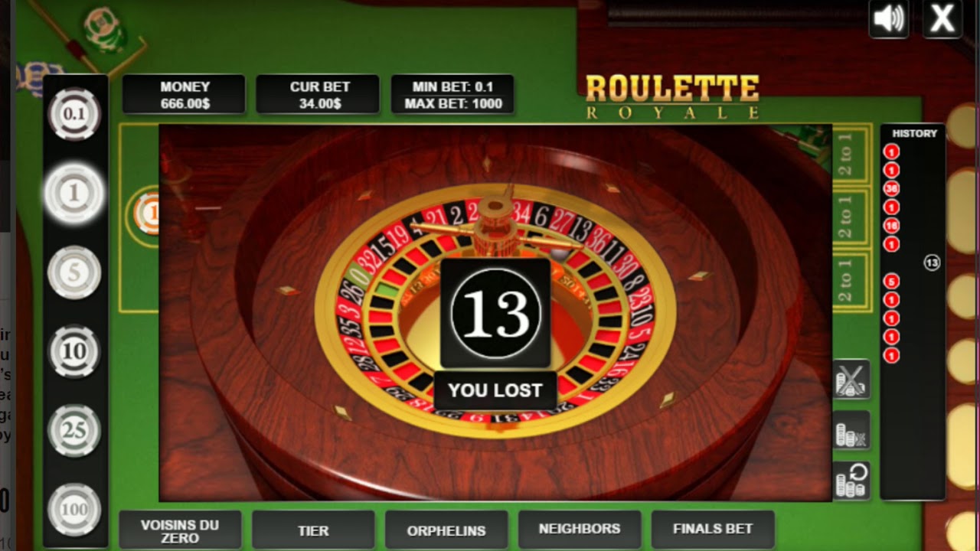
Task: Place a Voisins du Zero bet
Action: [x=180, y=530]
